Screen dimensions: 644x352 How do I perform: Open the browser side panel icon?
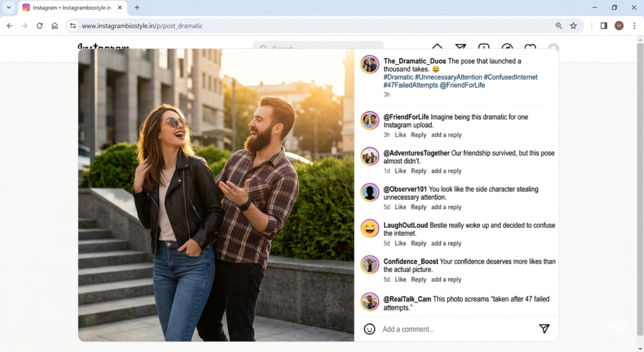tap(604, 25)
